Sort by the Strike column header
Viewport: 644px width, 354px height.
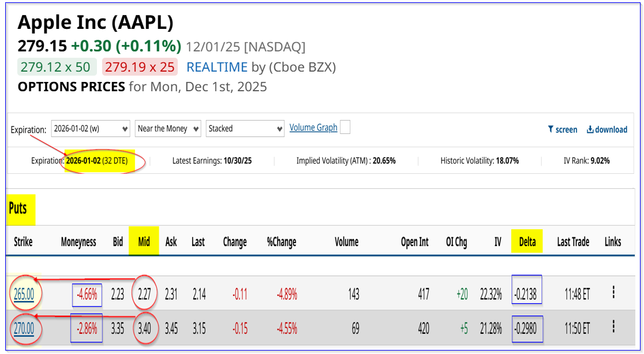pyautogui.click(x=23, y=241)
